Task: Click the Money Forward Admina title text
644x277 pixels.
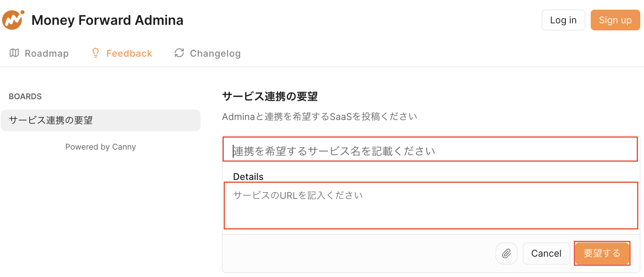Action: pos(107,20)
